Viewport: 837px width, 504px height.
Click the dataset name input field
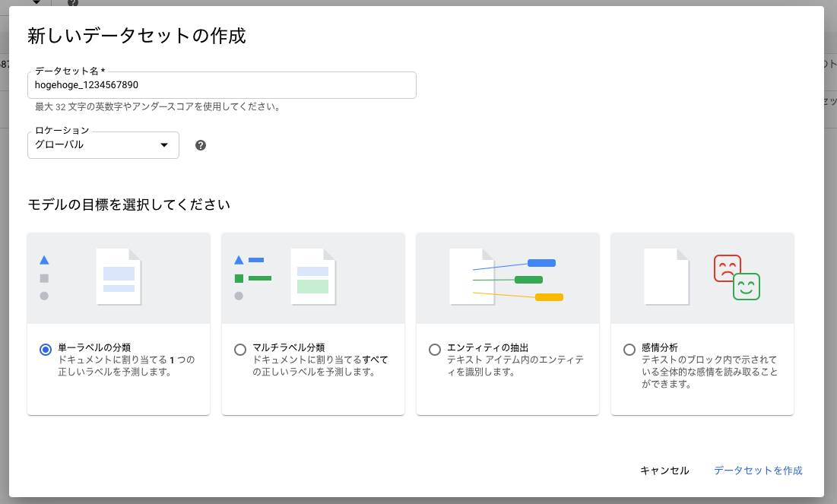(221, 85)
